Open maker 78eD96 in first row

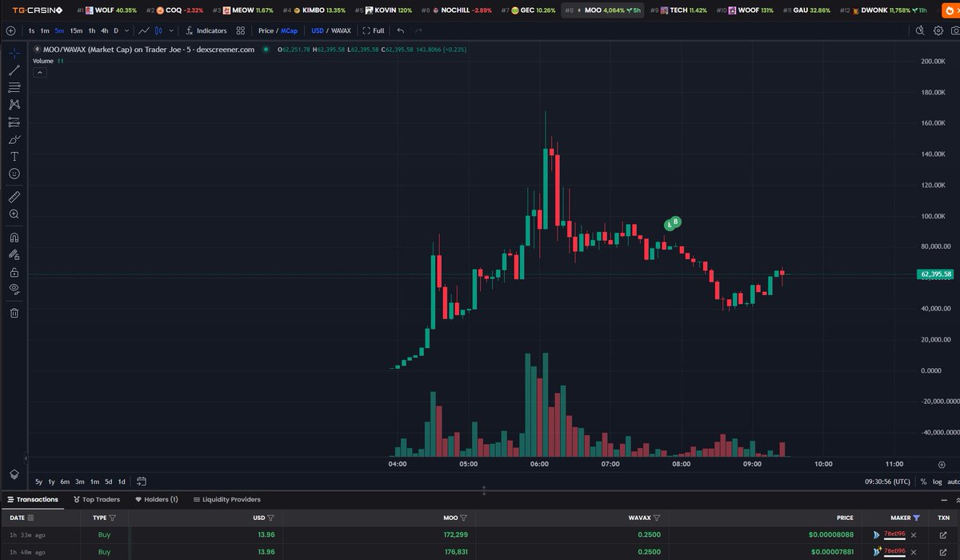[894, 534]
